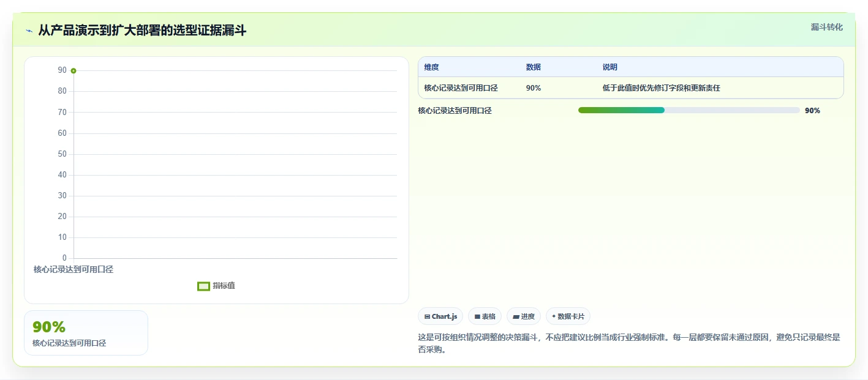Click the title 从产品演示到扩大部署的选型证据漏斗
Screen dimensions: 868x380
(142, 31)
